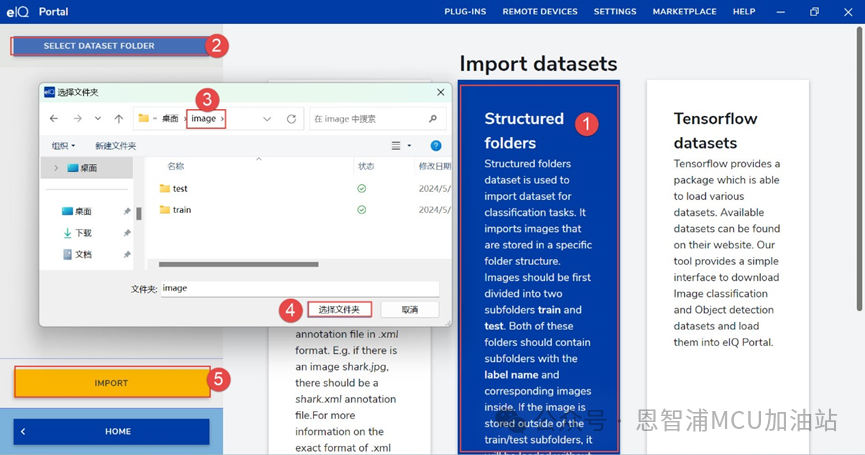Click the blue help icon in the dialog
Viewport: 865px width, 455px height.
(x=436, y=146)
